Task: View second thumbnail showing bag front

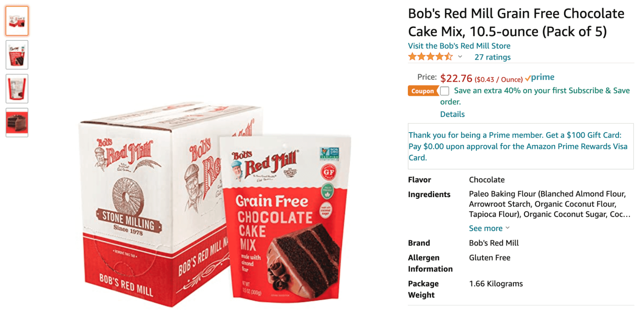Action: click(17, 55)
